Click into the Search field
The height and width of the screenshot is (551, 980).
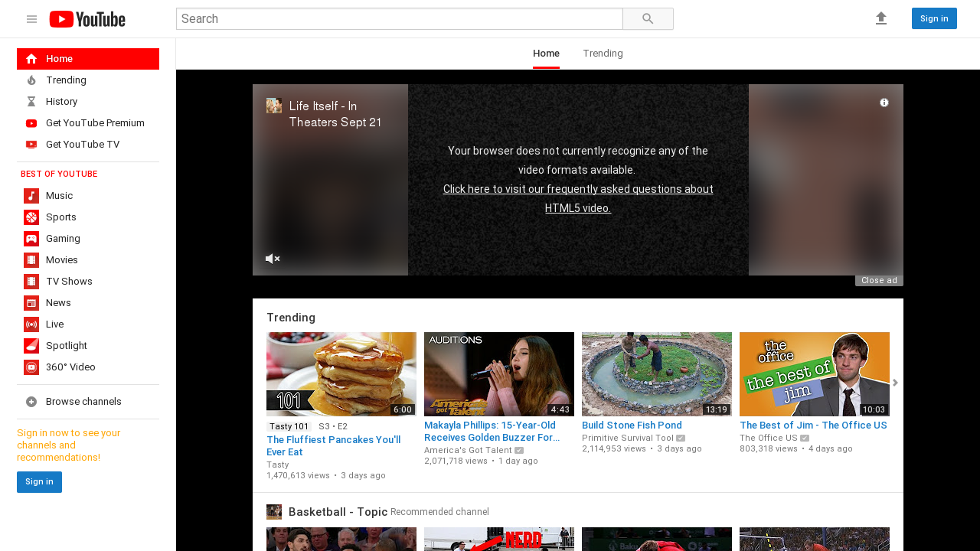point(400,19)
